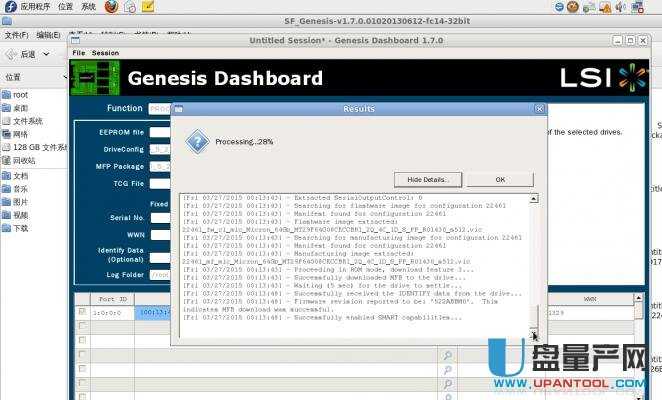Click the magnifier icon in the drive row
Image resolution: width=662 pixels, height=400 pixels.
447,354
